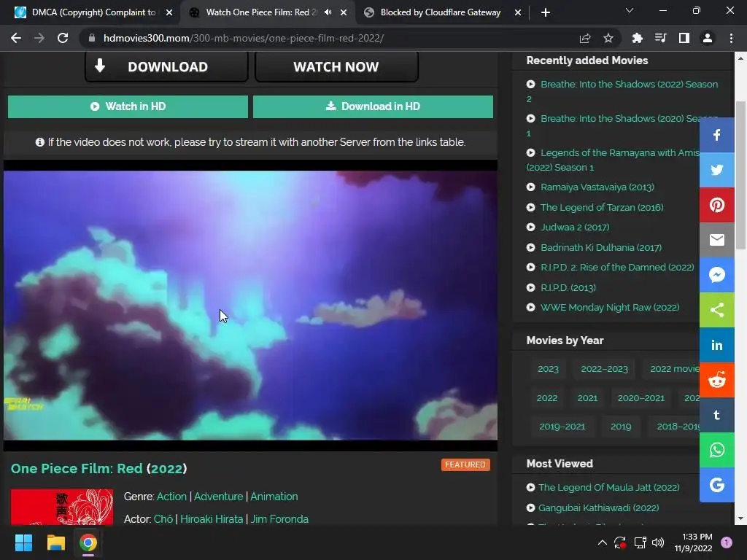Image resolution: width=747 pixels, height=560 pixels.
Task: Open R.I.P.D. 2: Rise of the Damned
Action: (x=617, y=267)
